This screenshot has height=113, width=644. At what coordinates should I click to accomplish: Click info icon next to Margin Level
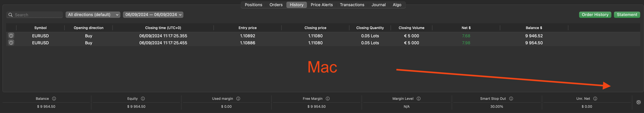click(418, 99)
